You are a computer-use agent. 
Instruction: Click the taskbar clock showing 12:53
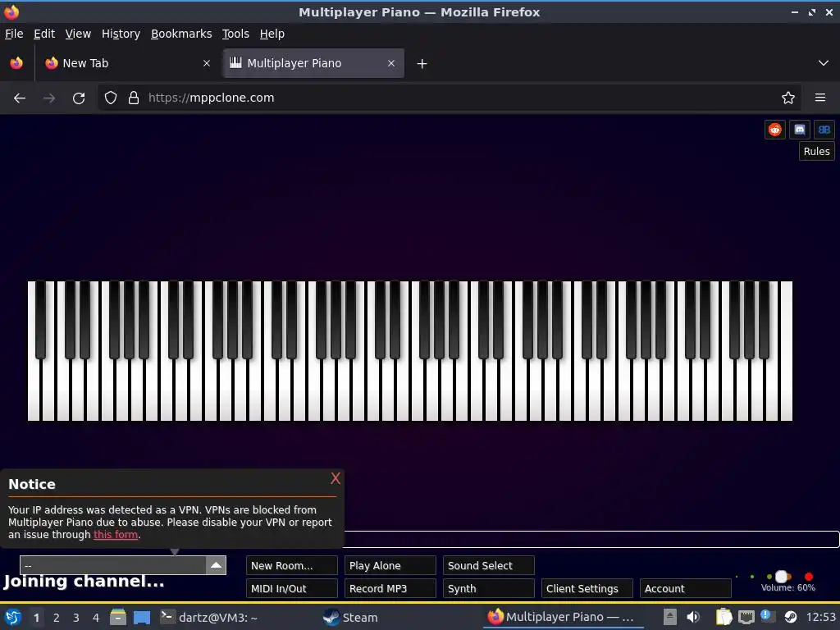pos(820,618)
